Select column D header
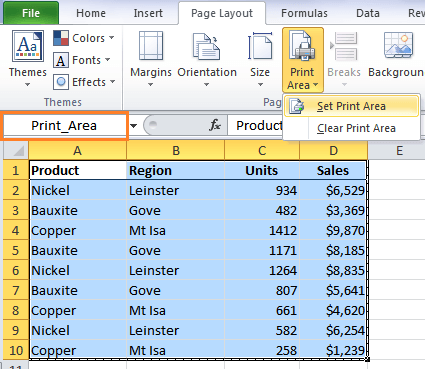Viewport: 425px width, 369px height. 334,151
